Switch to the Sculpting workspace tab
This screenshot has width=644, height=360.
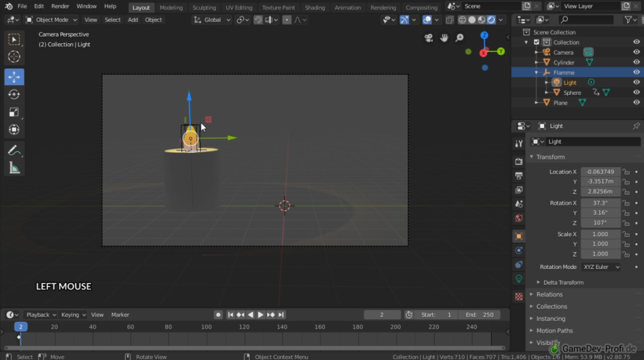(204, 8)
